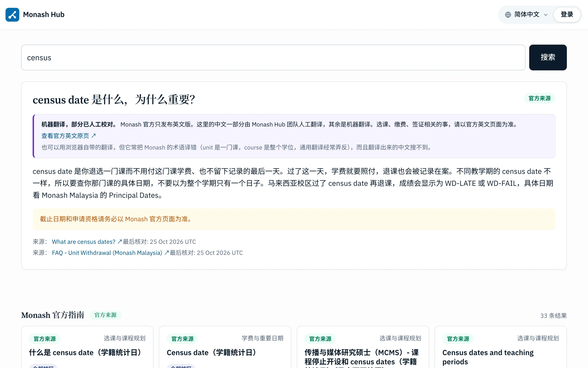
Task: Open the 查看官方英文原页 link
Action: [69, 136]
